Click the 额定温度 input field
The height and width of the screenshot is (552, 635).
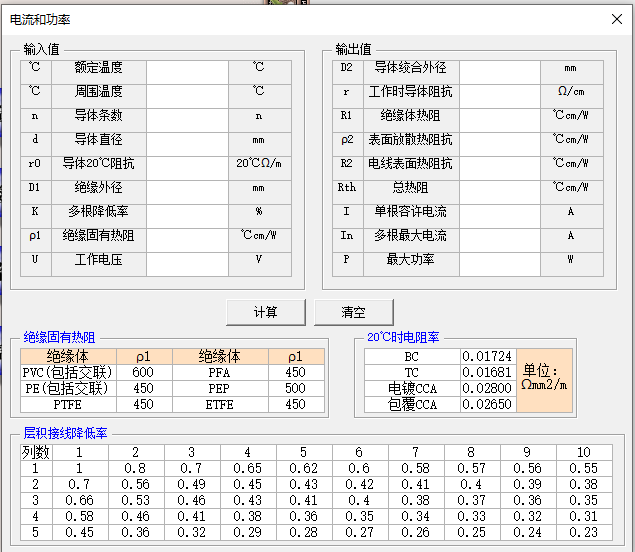tap(187, 69)
